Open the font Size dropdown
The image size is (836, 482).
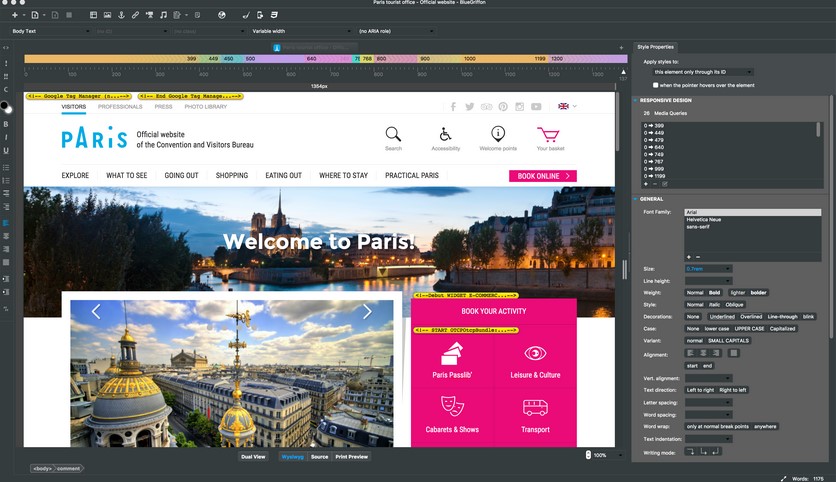coord(708,269)
